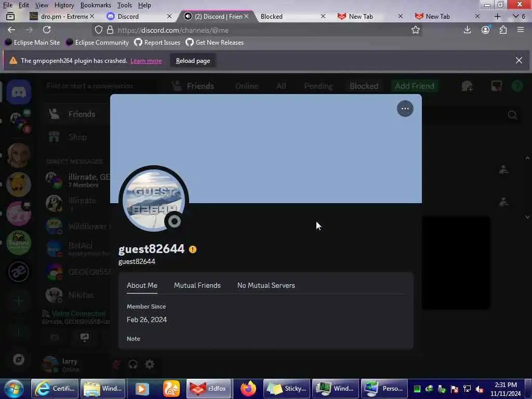Click the new group DM icon
Viewport: 532px width, 399px height.
[467, 86]
